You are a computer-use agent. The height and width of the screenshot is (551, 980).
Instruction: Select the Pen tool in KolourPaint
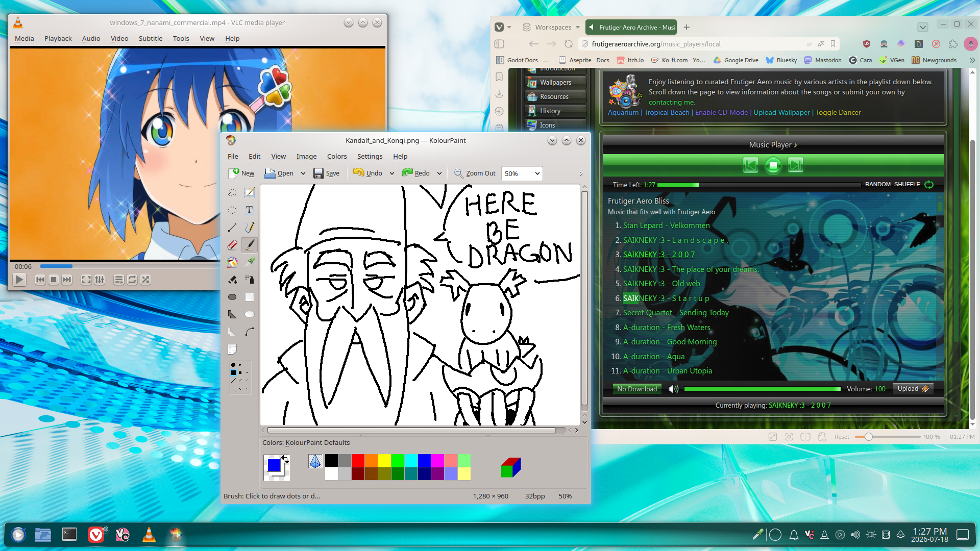pyautogui.click(x=249, y=228)
